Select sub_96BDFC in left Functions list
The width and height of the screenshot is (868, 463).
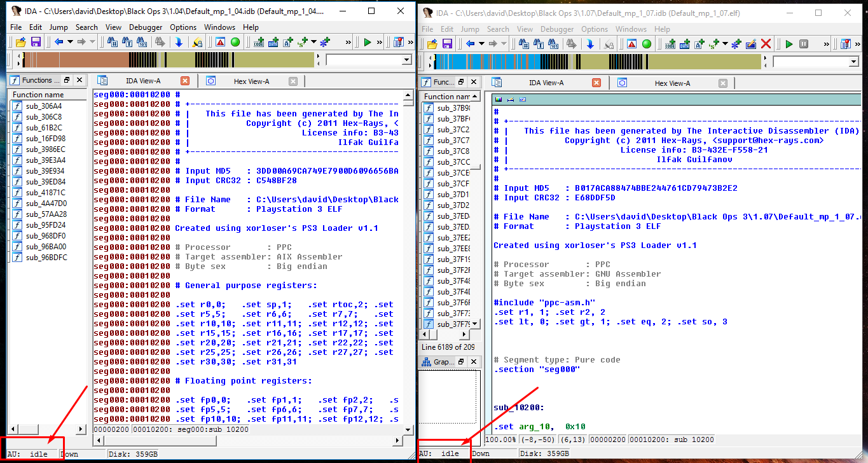(46, 258)
